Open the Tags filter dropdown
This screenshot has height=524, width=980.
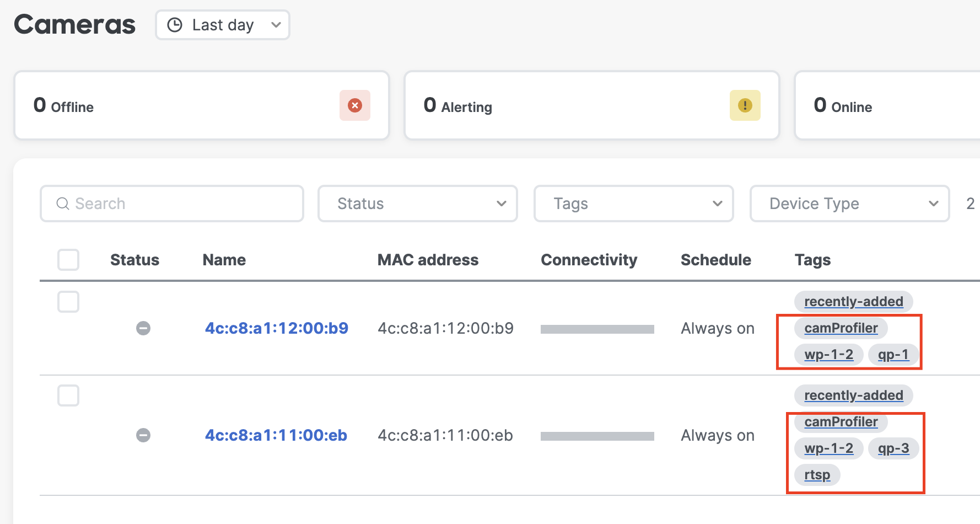[x=633, y=204]
